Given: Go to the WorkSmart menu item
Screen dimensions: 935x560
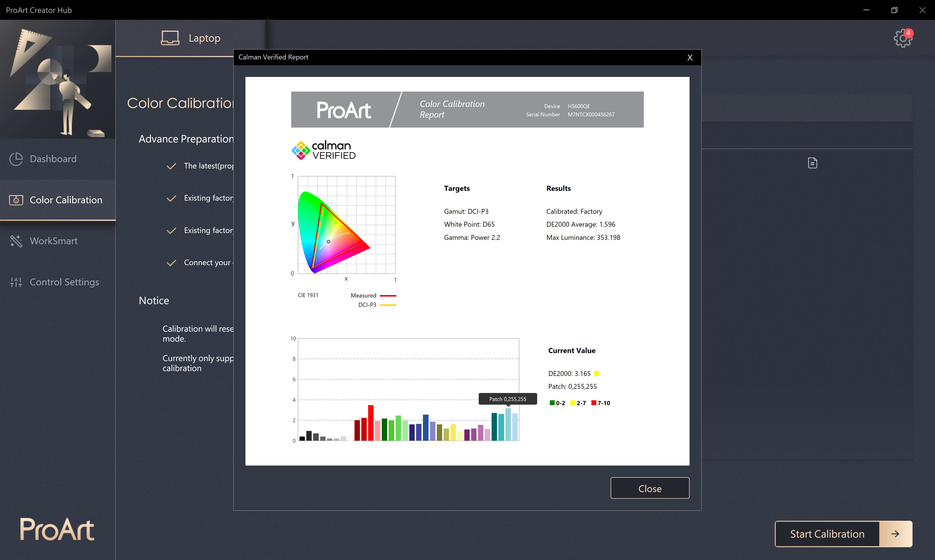Looking at the screenshot, I should click(54, 241).
